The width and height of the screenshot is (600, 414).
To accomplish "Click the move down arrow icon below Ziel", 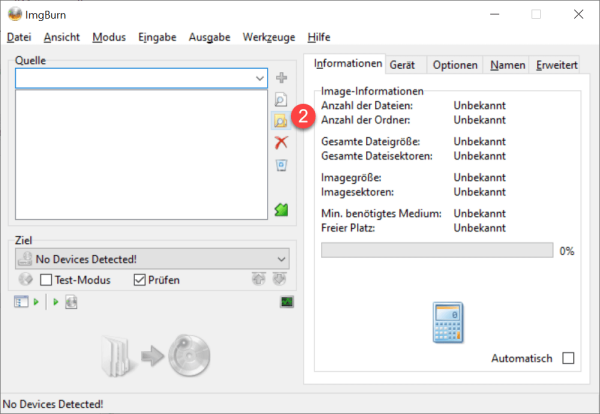I will pyautogui.click(x=279, y=279).
